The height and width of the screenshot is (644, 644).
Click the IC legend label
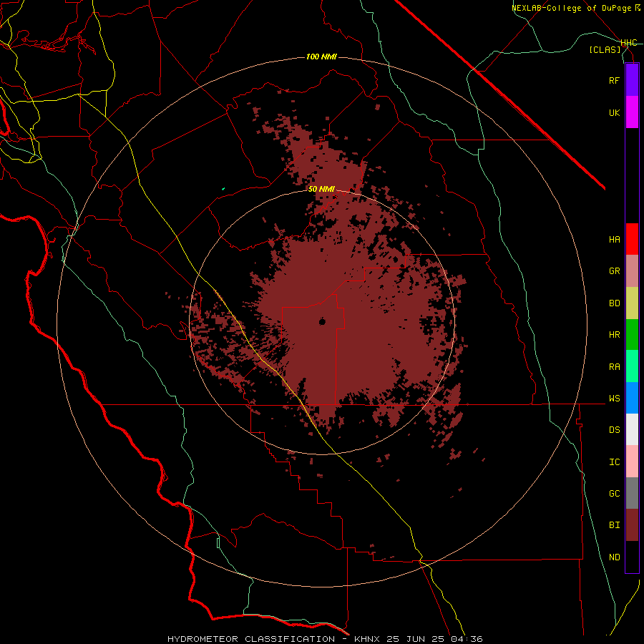click(614, 462)
